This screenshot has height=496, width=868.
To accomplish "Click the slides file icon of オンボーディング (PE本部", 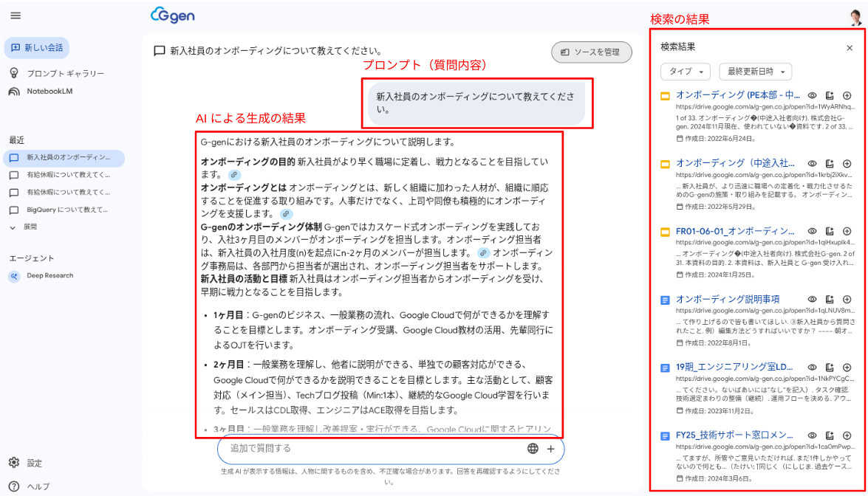I will 665,96.
